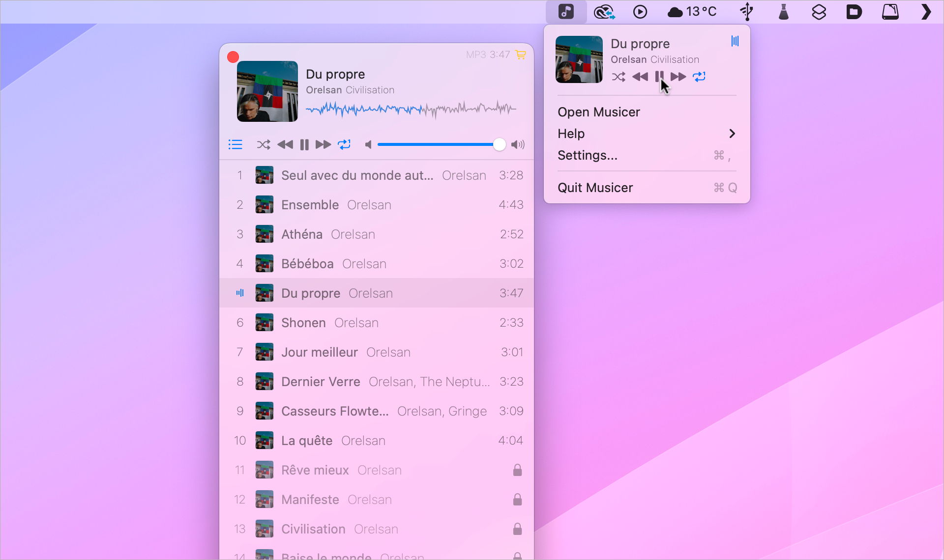944x560 pixels.
Task: Click the lock icon on Manifeste
Action: [517, 500]
